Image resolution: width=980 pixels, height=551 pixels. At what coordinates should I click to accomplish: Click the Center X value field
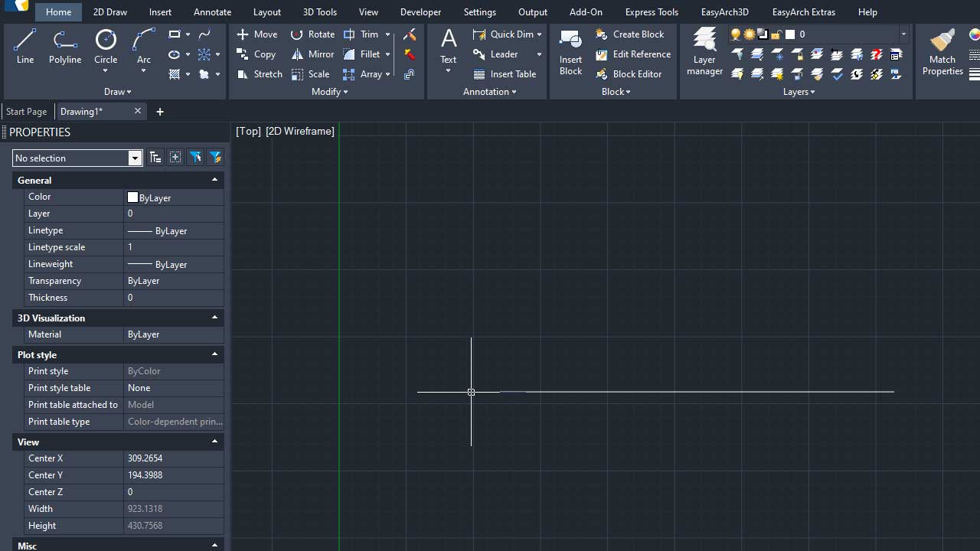tap(173, 458)
